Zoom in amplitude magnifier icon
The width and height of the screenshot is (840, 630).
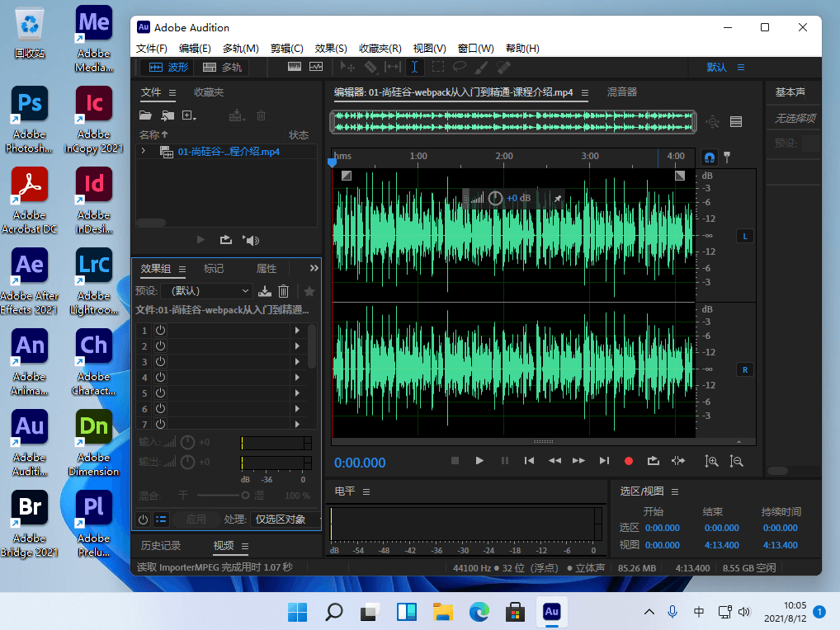click(x=711, y=461)
